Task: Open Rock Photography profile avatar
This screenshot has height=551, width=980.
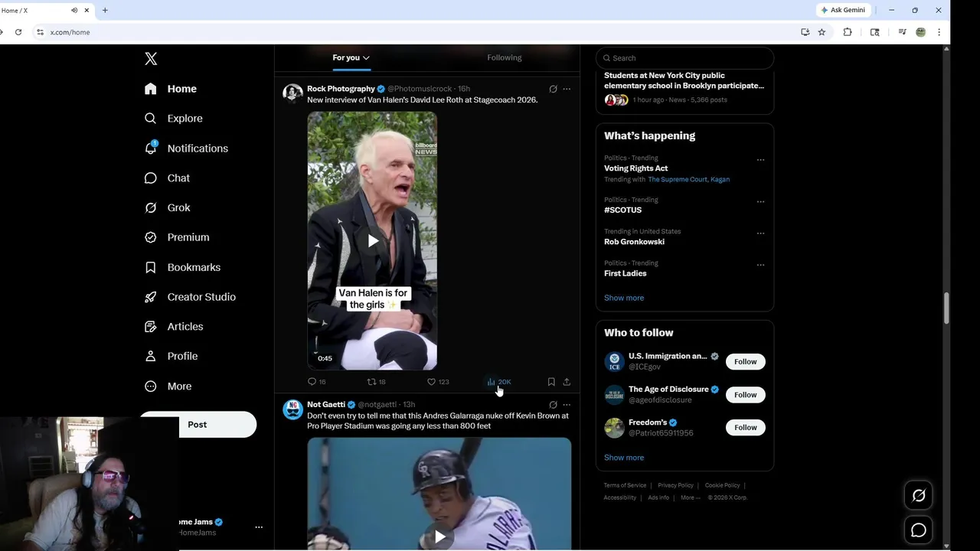Action: [292, 93]
